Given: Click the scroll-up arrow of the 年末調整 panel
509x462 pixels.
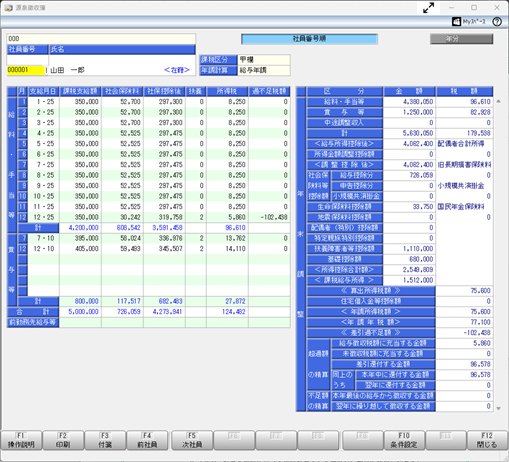Looking at the screenshot, I should point(498,101).
